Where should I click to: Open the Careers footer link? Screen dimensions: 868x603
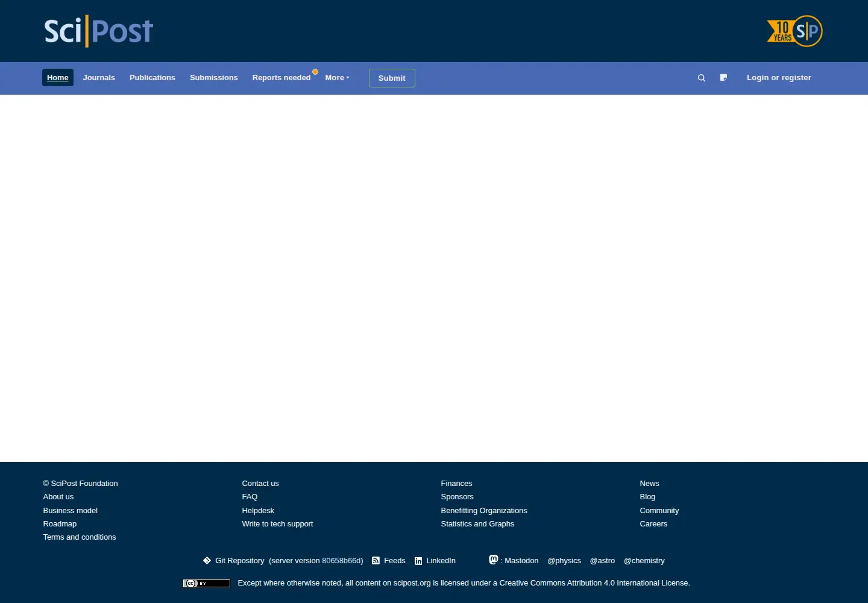[x=653, y=524]
